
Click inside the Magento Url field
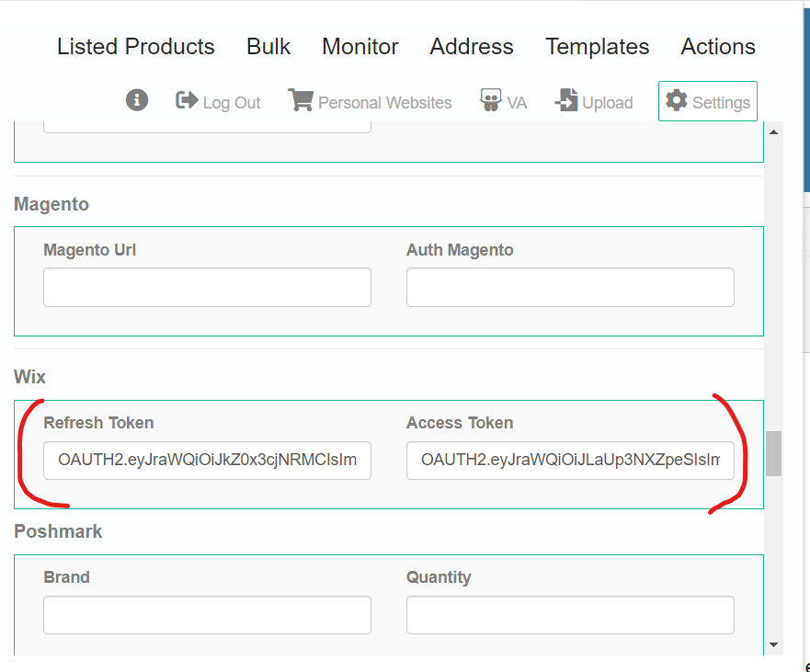point(207,287)
